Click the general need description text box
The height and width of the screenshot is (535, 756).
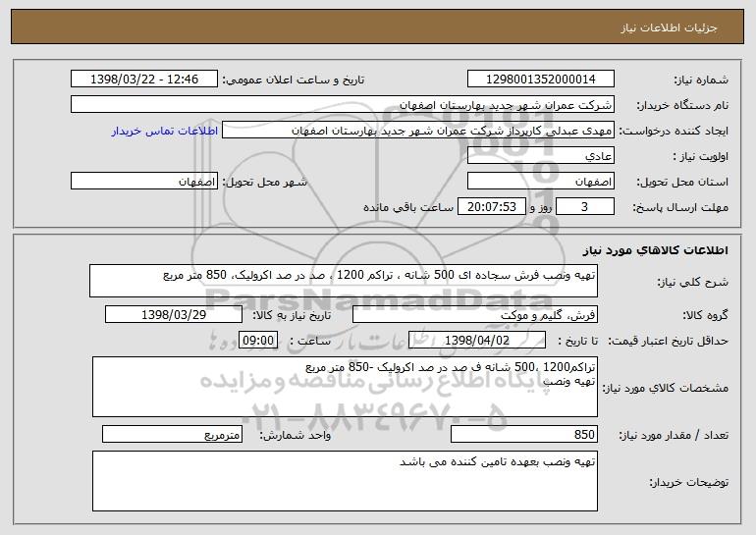point(344,281)
